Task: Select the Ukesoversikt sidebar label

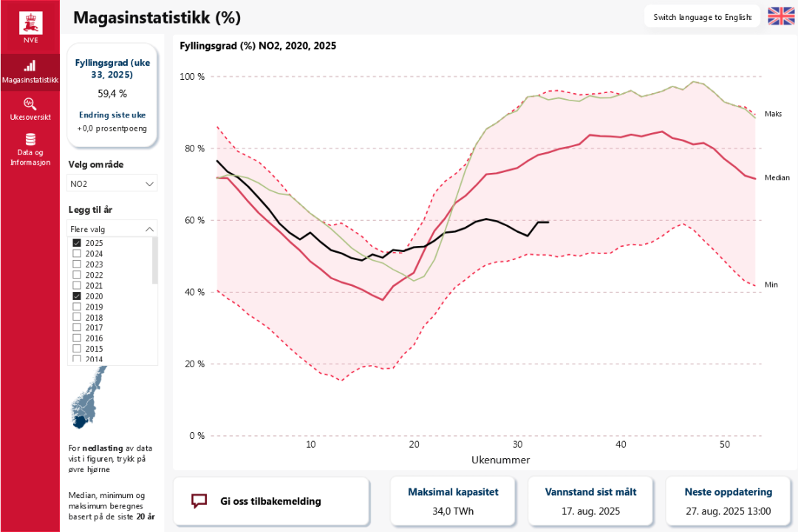Action: tap(30, 117)
